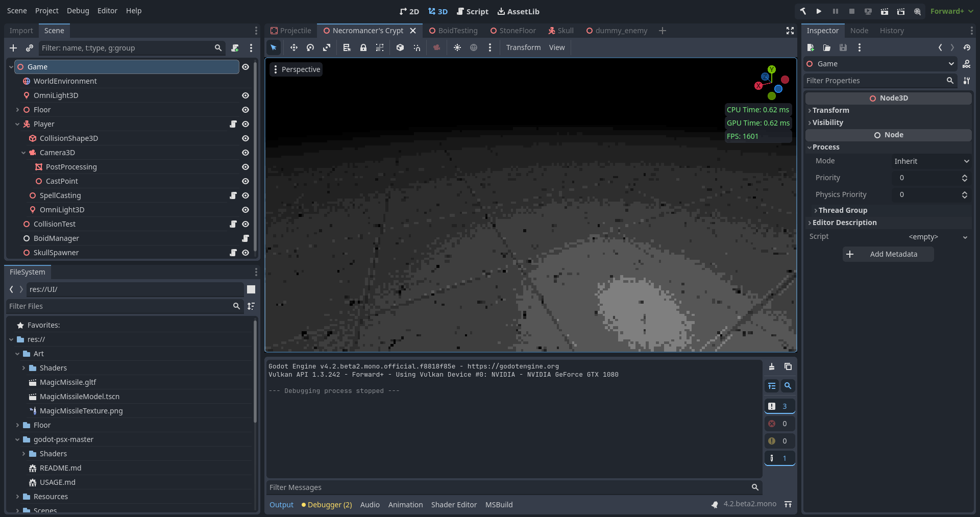Viewport: 980px width, 517px height.
Task: Increment the Priority value stepper
Action: (x=965, y=176)
